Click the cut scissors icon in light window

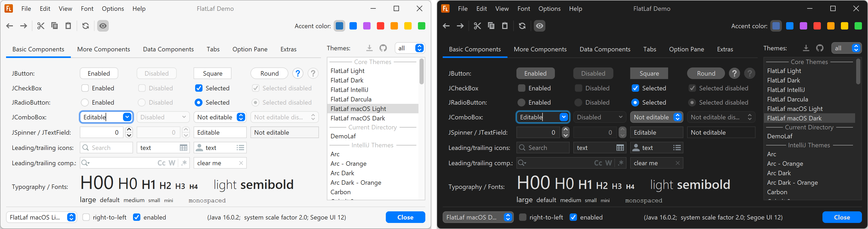click(41, 26)
